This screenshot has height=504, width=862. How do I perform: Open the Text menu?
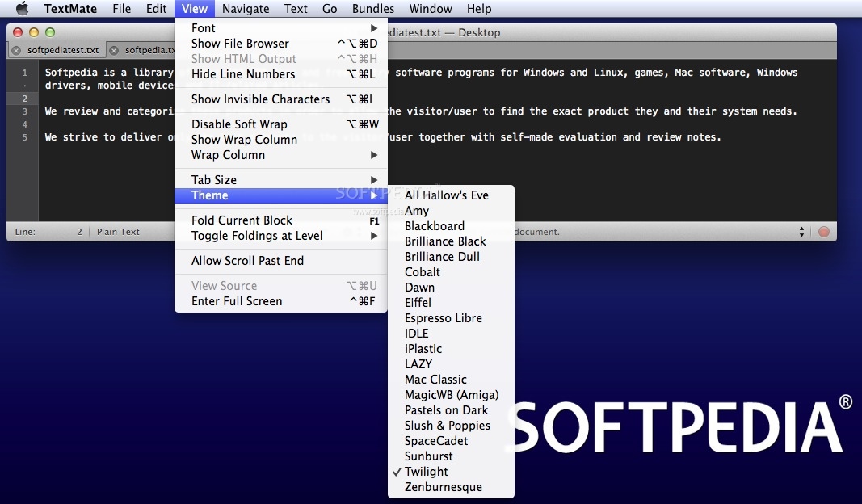click(x=296, y=9)
